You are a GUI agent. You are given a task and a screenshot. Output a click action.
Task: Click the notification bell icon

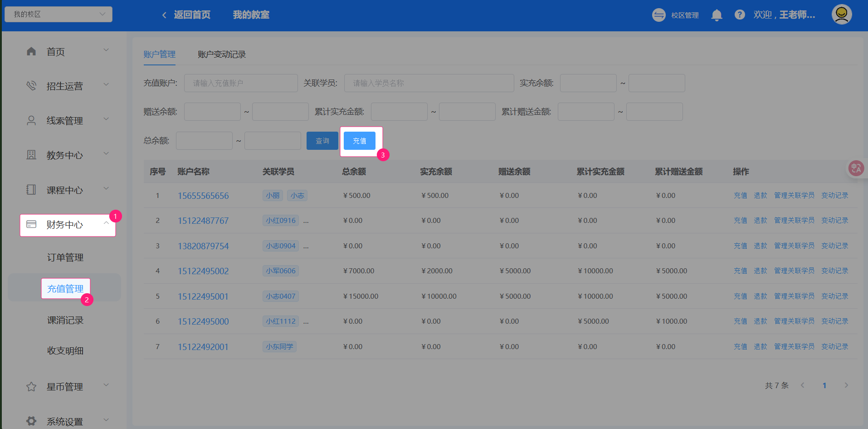tap(717, 15)
